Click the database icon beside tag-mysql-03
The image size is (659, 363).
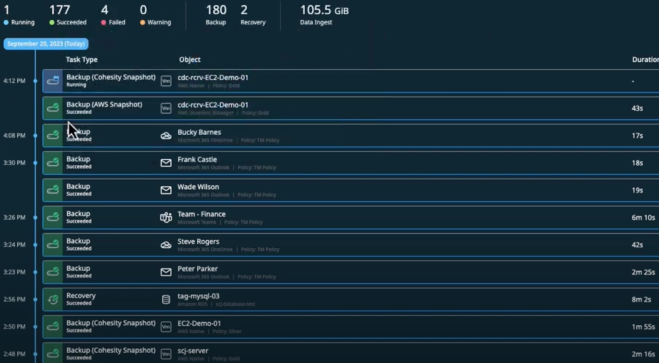point(166,300)
